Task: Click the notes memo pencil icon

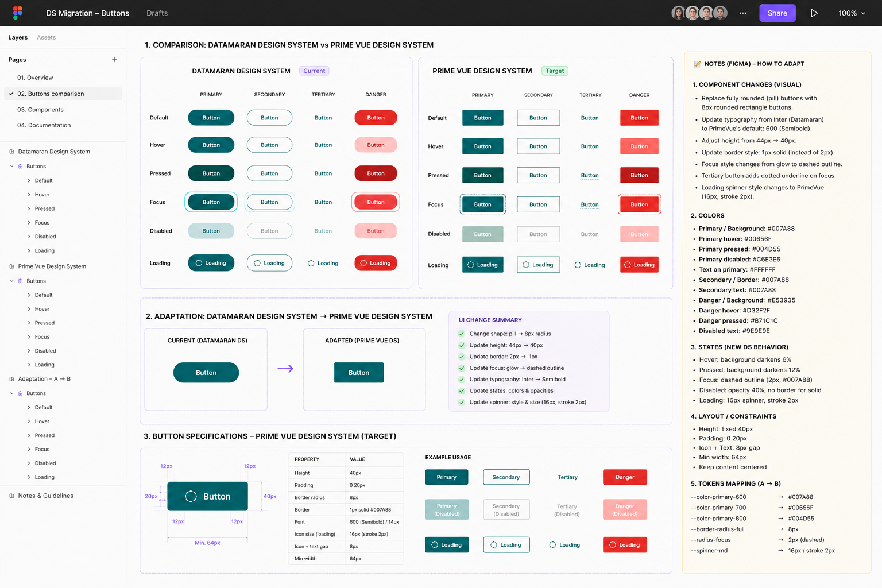Action: 697,64
